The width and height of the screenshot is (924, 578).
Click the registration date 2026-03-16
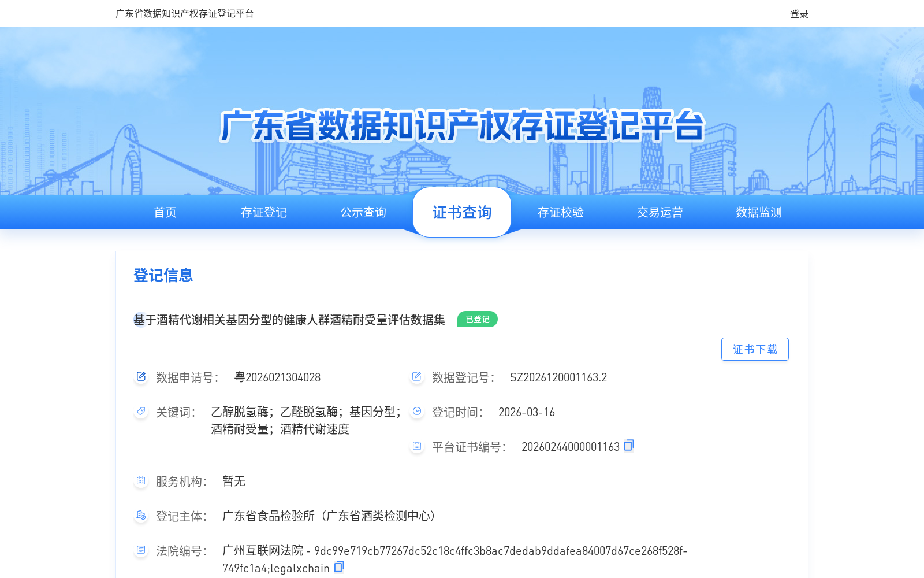point(527,412)
